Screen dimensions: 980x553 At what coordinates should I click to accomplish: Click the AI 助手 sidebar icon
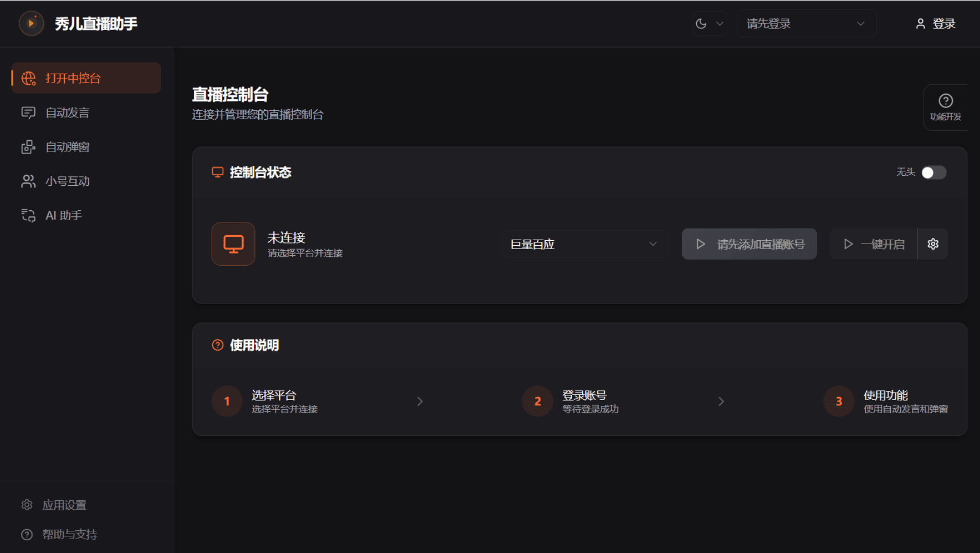[x=28, y=215]
